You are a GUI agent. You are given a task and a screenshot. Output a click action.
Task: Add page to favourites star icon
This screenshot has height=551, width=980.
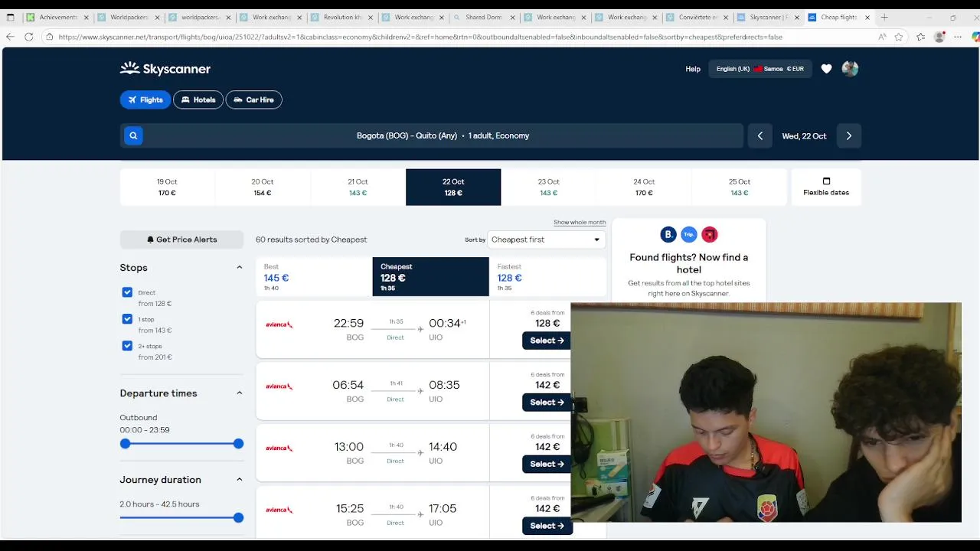click(899, 37)
